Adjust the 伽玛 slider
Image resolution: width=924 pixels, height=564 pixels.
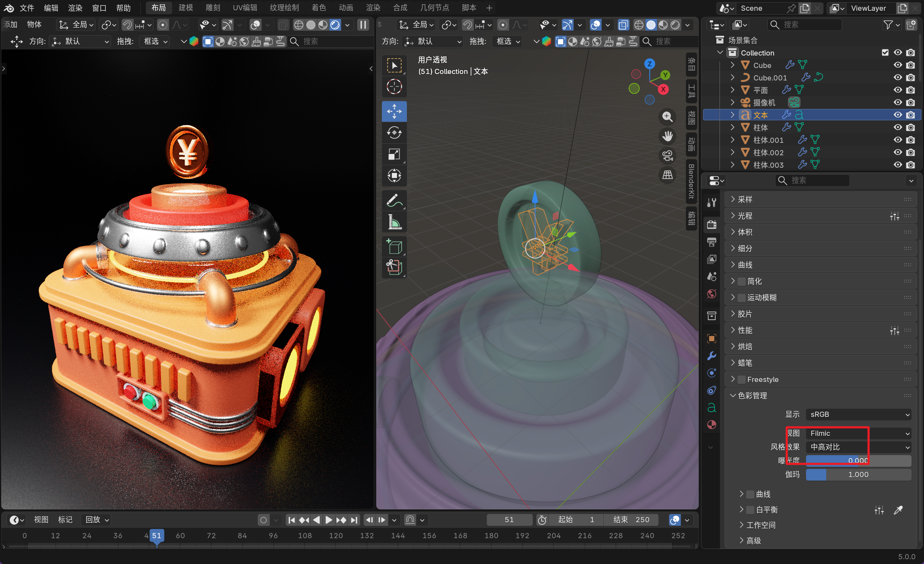[858, 475]
